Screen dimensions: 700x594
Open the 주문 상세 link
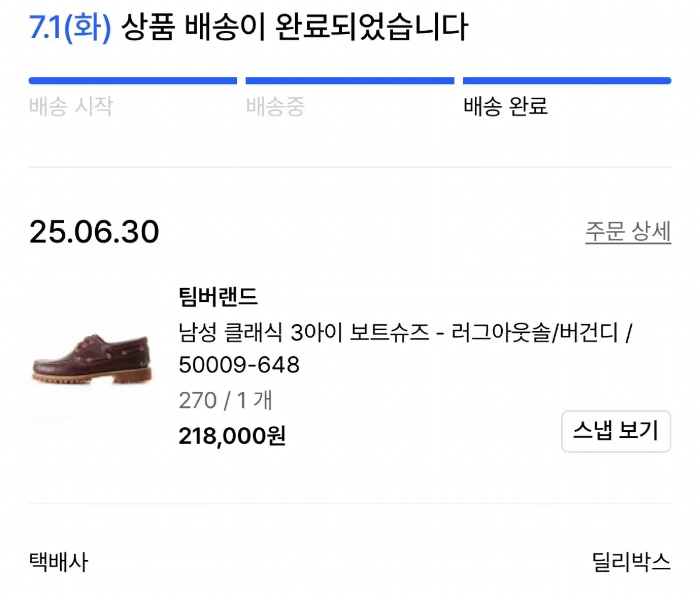click(x=628, y=231)
